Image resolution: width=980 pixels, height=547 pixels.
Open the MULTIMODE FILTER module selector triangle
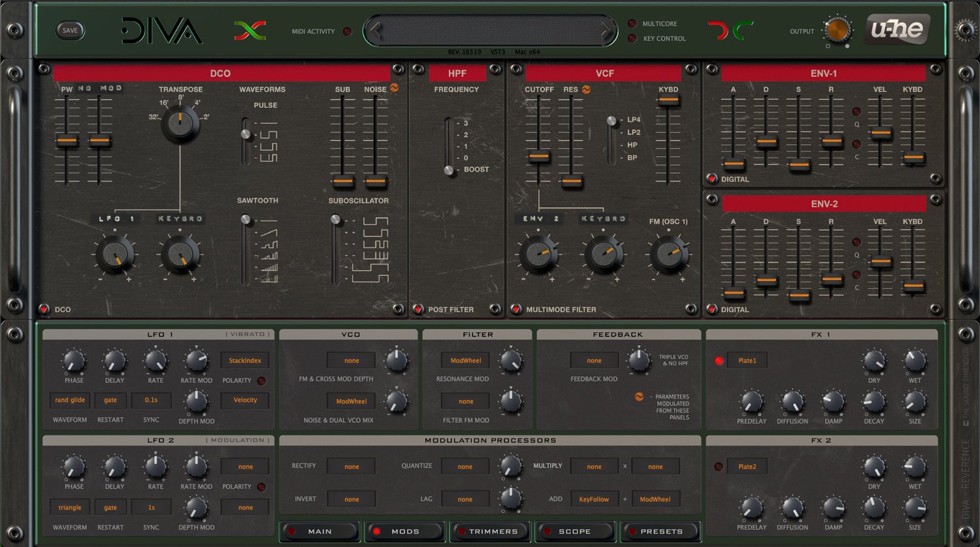[x=516, y=309]
